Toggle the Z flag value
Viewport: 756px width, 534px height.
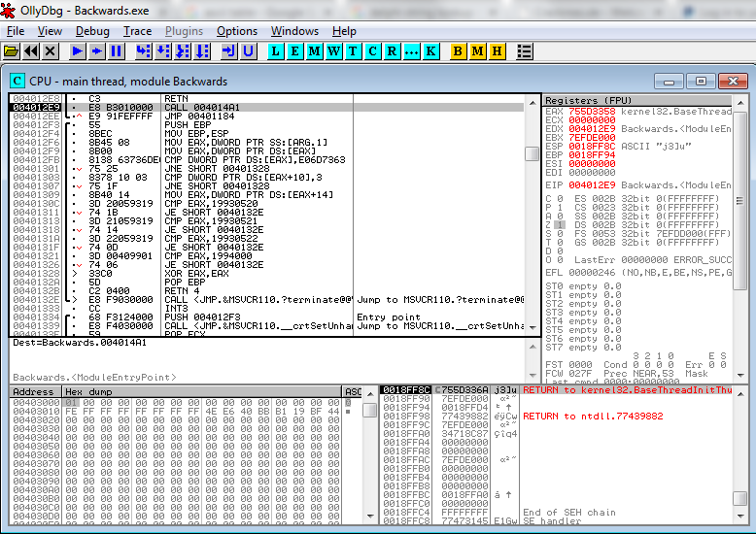point(560,225)
